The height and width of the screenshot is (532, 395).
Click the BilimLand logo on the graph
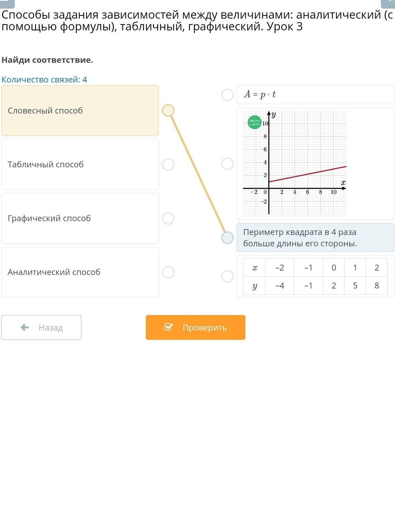tap(255, 122)
